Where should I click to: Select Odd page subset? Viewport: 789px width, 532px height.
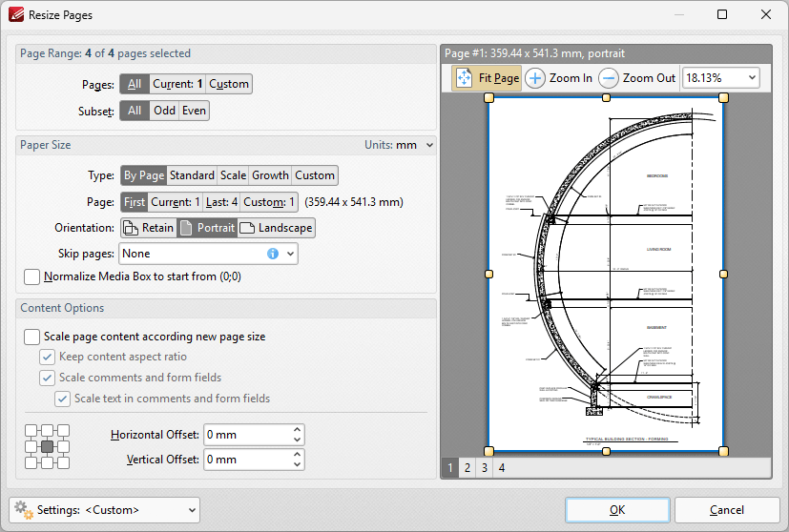(x=164, y=111)
